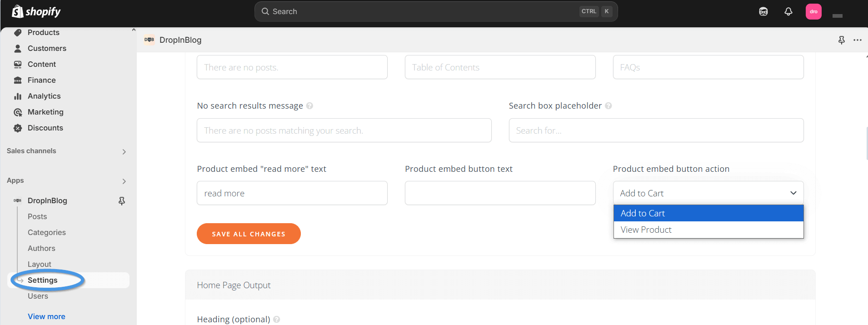Choose the View Product option
This screenshot has width=868, height=325.
708,230
